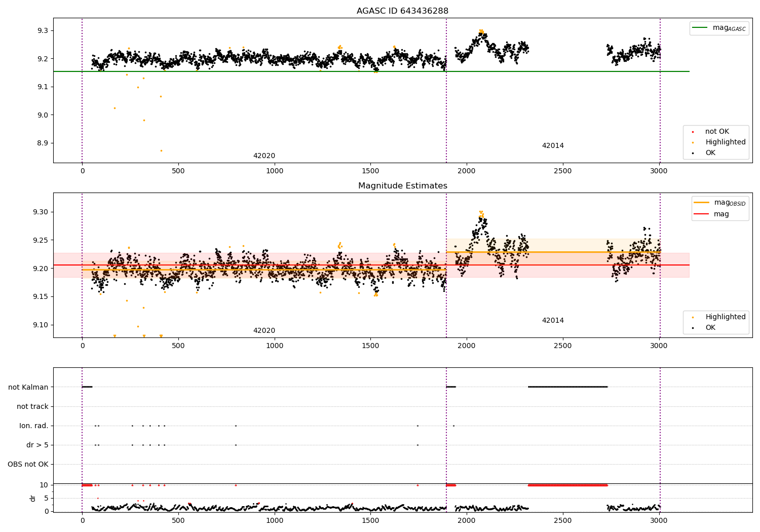Click the "not Kalman" row label
760x532 pixels.
pos(28,388)
